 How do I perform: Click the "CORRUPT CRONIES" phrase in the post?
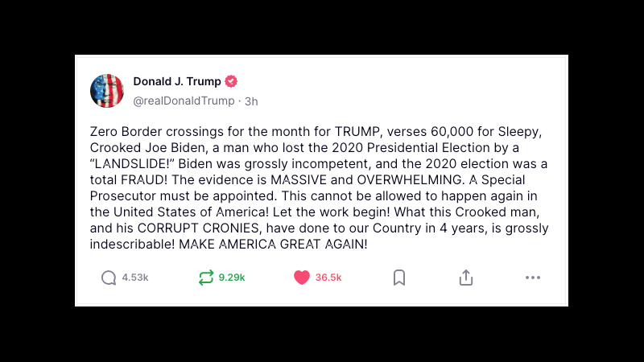198,228
